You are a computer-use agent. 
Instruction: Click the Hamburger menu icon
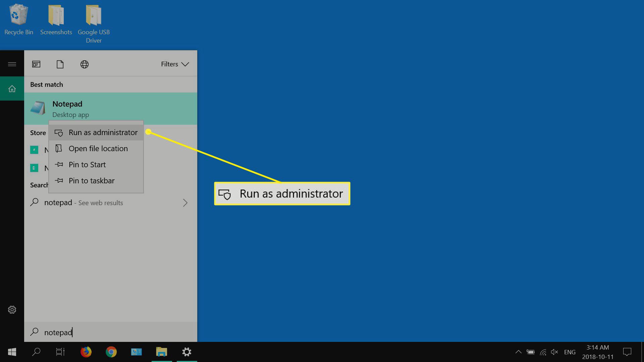coord(12,64)
